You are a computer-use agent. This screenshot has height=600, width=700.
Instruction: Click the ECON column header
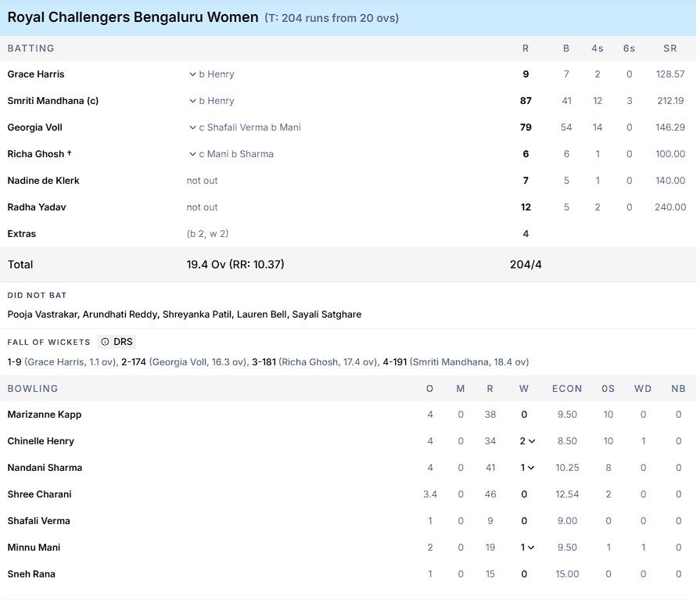[567, 389]
